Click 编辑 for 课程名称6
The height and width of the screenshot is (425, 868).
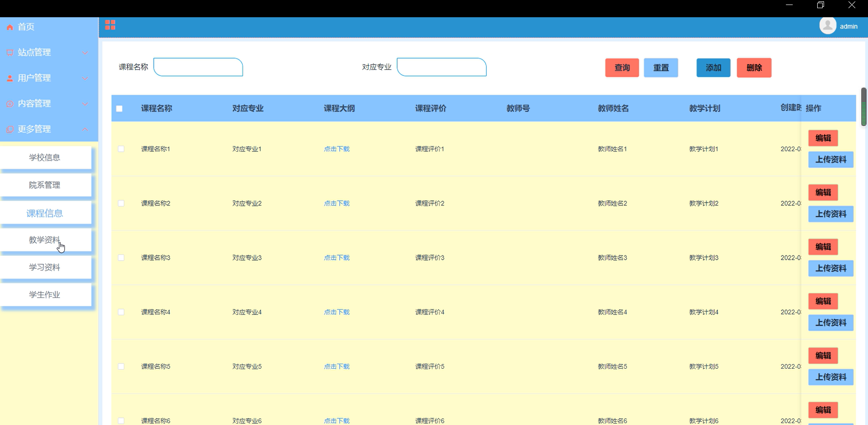[x=823, y=410]
